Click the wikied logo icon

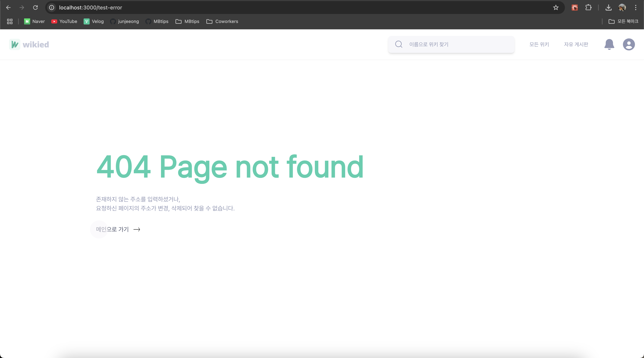point(15,44)
